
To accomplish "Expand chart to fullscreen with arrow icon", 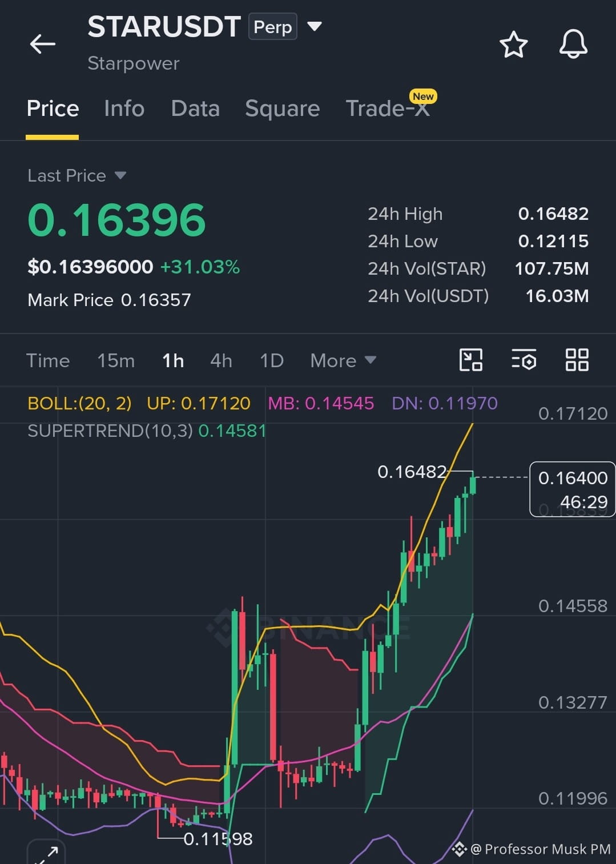I will [46, 854].
